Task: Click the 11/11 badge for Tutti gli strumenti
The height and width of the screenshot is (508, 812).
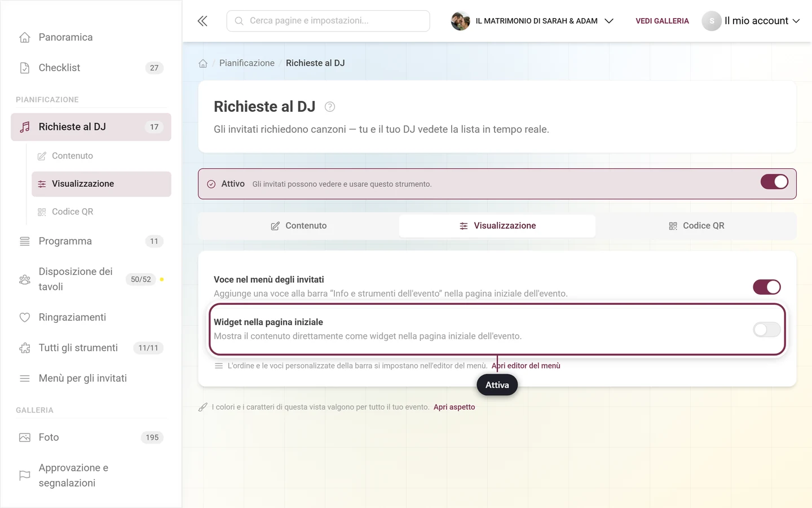Action: 148,348
